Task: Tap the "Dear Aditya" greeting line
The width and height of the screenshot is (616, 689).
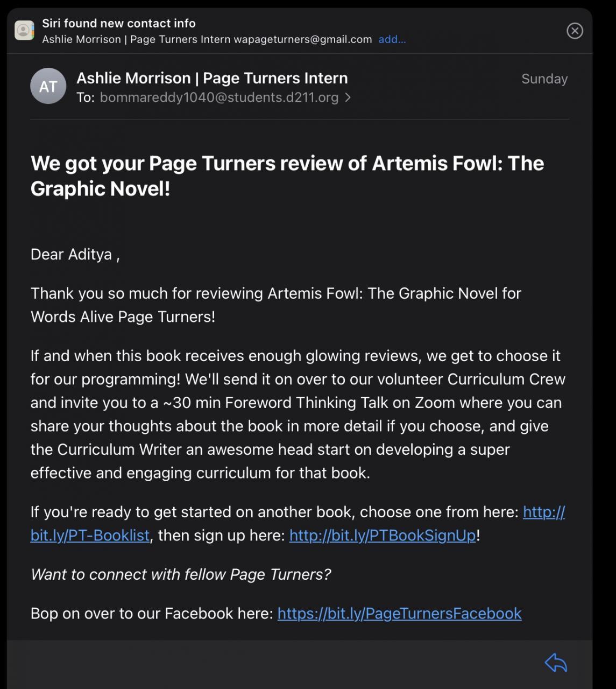Action: click(x=75, y=254)
